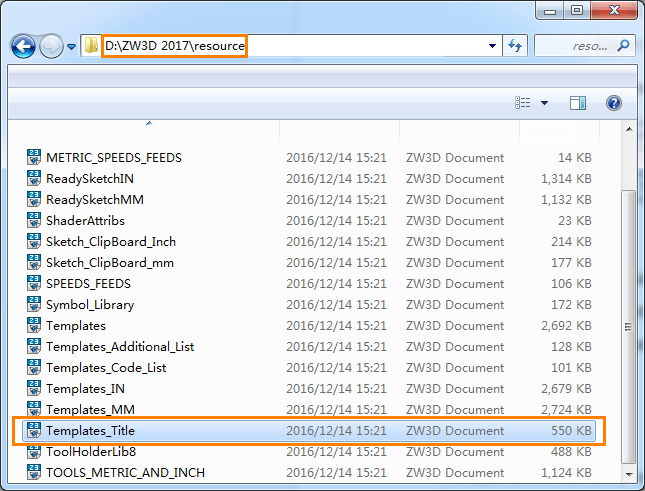Screen dimensions: 645x491
Task: Click the Sketch_ClipBoard_Inch file icon
Action: tap(34, 241)
